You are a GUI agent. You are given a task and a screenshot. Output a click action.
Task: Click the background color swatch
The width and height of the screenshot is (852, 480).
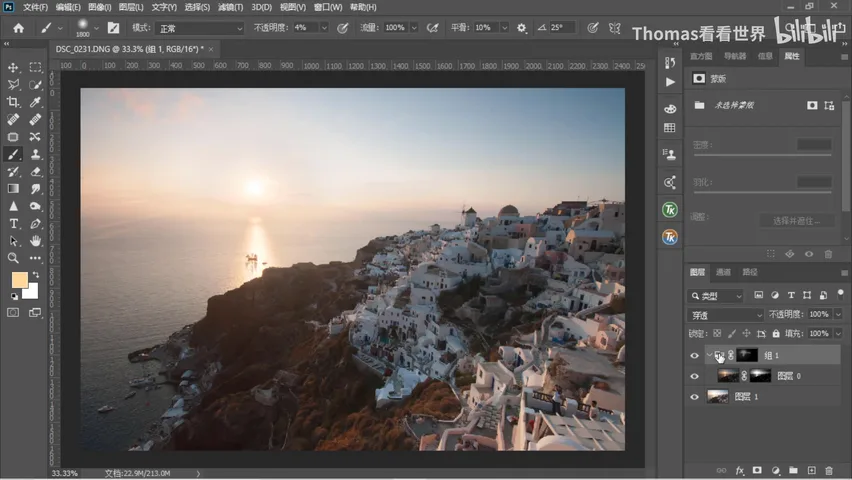[32, 293]
